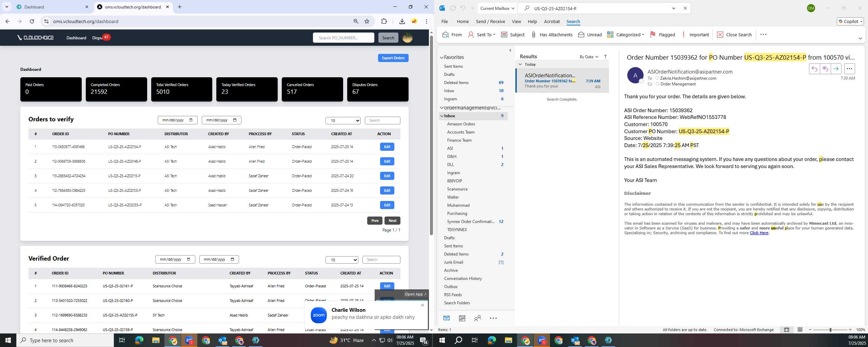
Task: Open Outlook People view icon
Action: [x=477, y=318]
